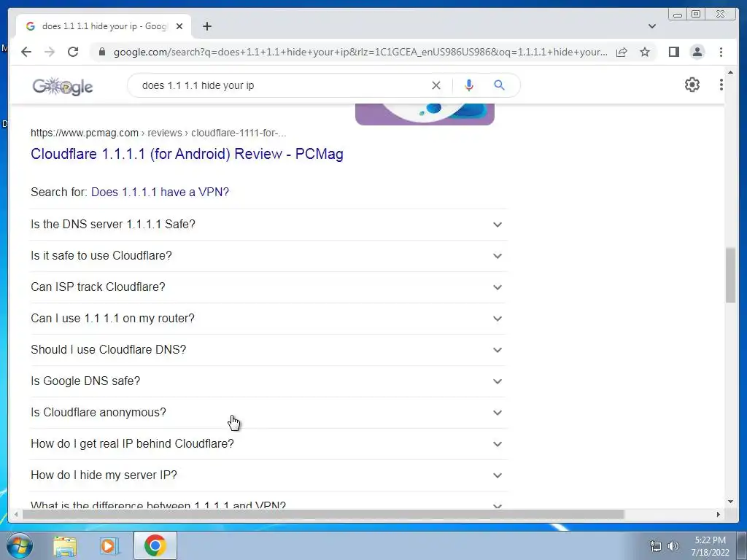Expand 'Is Cloudflare anonymous?' question
Viewport: 747px width, 560px height.
coord(268,413)
